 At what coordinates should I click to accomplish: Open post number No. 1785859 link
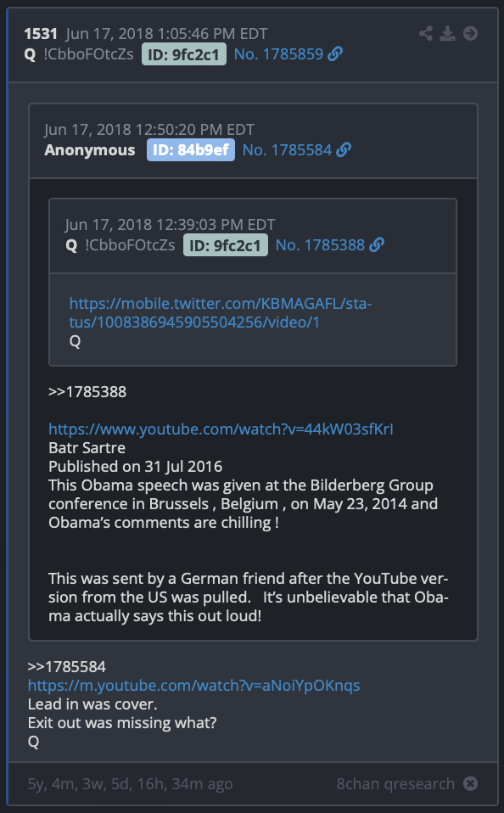278,54
